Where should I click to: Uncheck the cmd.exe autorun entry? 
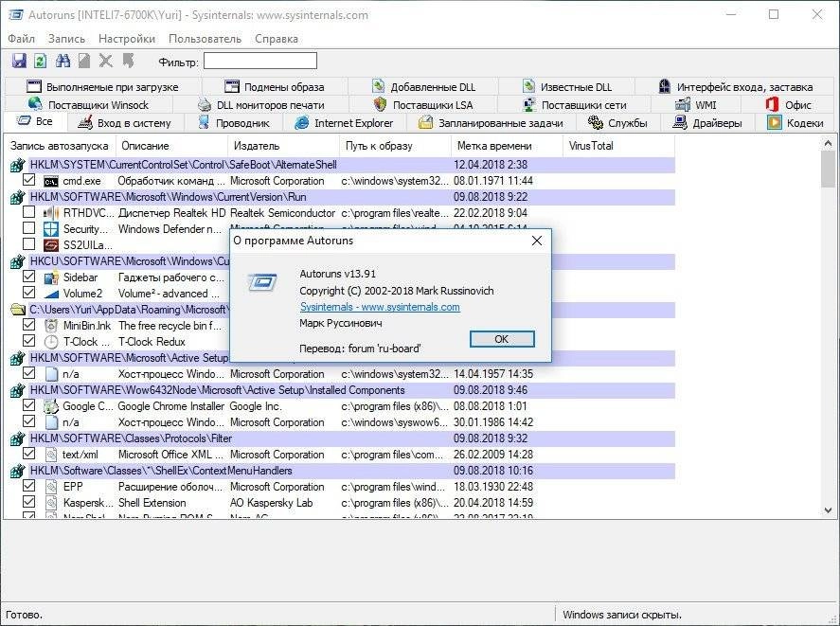29,180
